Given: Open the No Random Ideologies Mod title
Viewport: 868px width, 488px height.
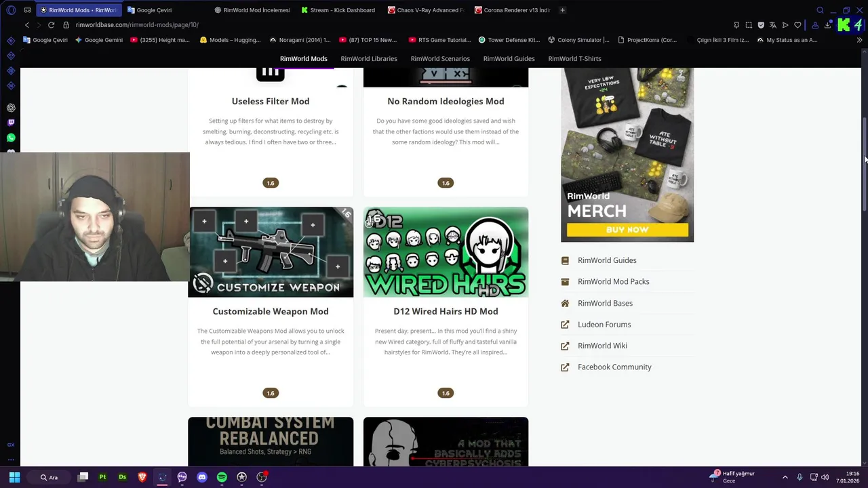Looking at the screenshot, I should 446,102.
